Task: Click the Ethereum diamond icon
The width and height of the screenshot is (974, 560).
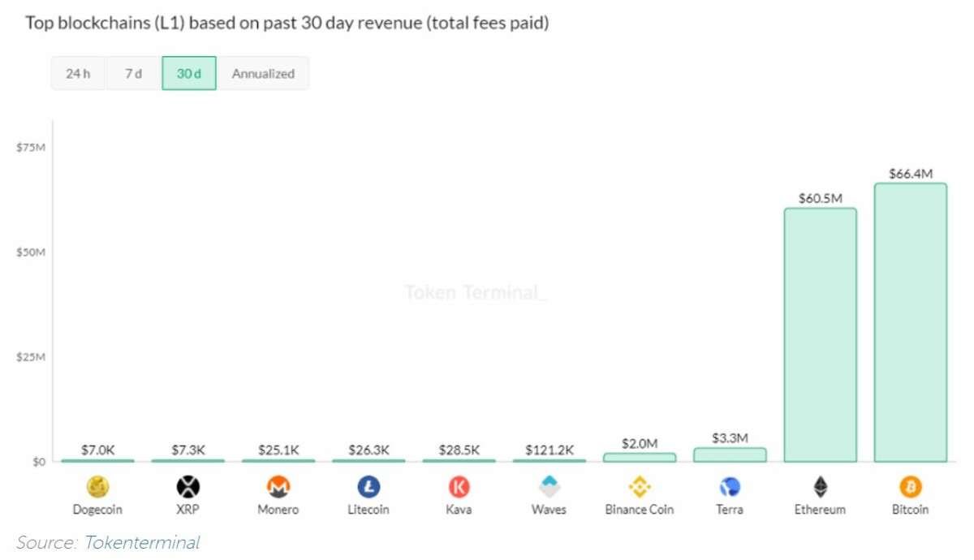Action: coord(820,487)
